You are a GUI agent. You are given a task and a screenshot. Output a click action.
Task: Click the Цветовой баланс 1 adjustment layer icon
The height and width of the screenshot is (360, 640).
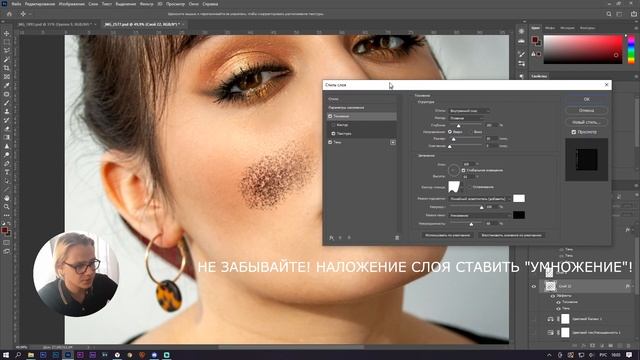(x=550, y=319)
